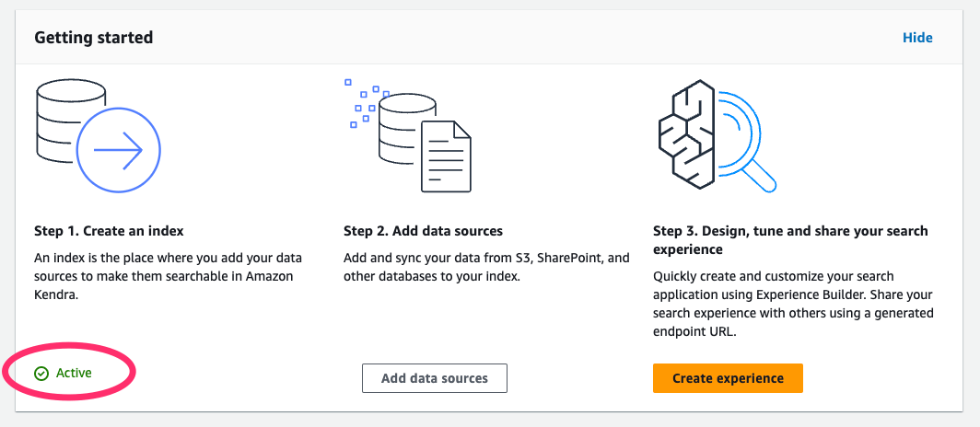This screenshot has width=980, height=427.
Task: Click the orange Create experience button
Action: coord(728,378)
